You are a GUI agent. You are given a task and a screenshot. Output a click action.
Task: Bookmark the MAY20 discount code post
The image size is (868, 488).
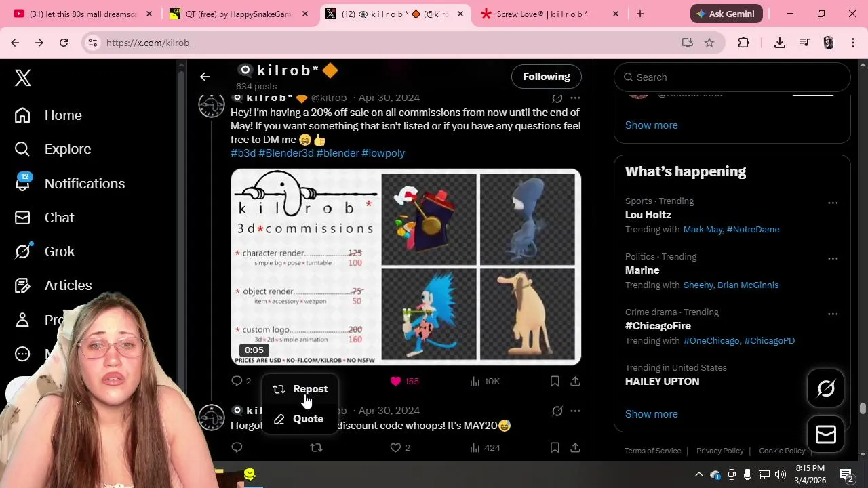(555, 447)
